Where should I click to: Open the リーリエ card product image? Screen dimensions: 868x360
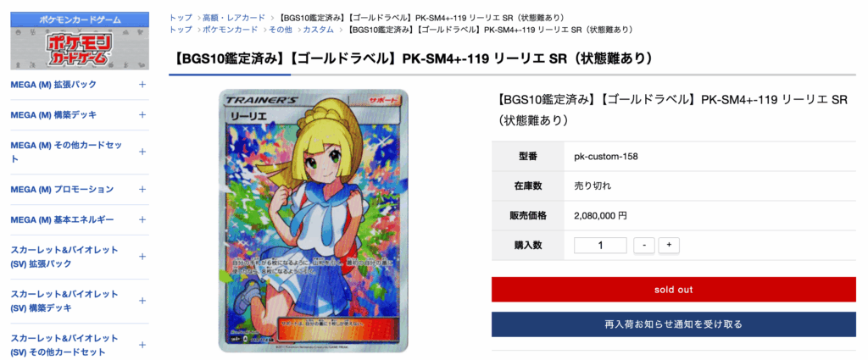[314, 221]
